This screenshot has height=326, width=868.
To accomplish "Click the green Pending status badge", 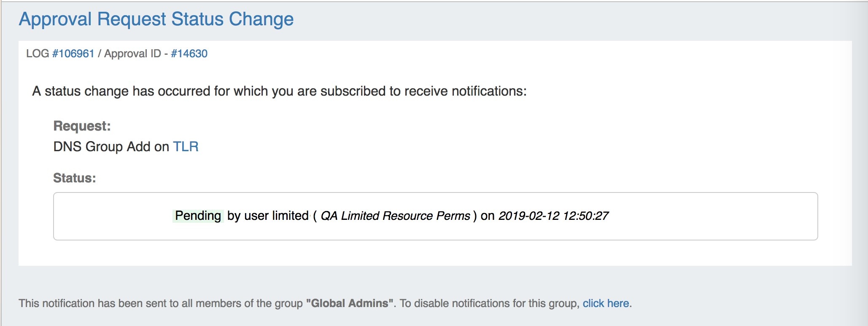I will pos(198,216).
